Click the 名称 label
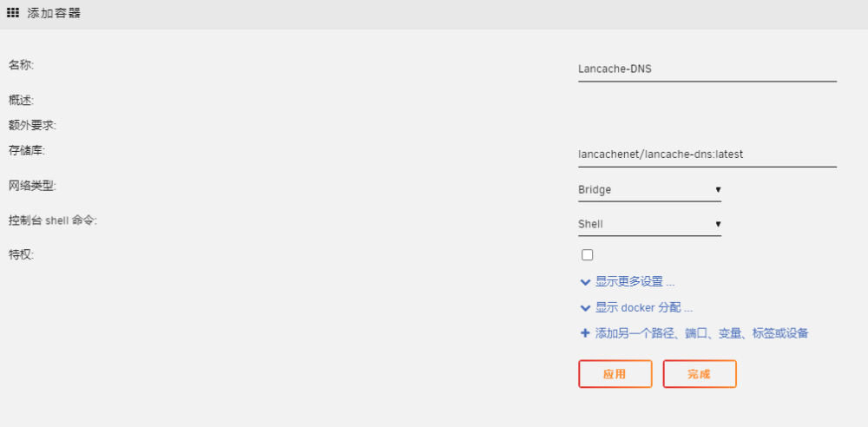Screen dimensions: 868x427 tap(21, 65)
